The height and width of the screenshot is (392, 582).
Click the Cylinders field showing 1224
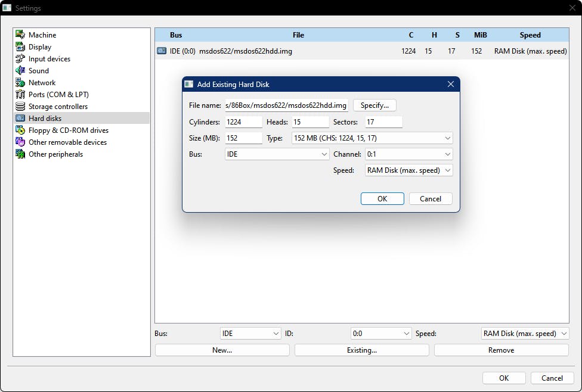click(243, 122)
